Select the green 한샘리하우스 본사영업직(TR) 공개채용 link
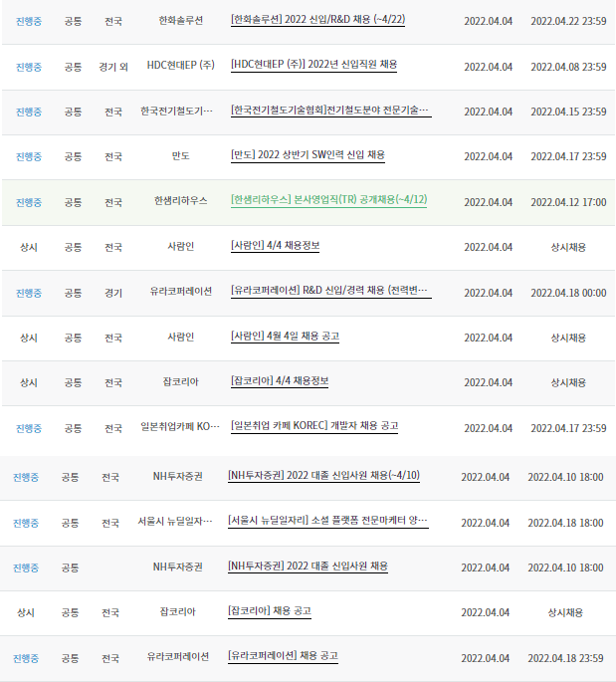616x682 pixels. 328,200
